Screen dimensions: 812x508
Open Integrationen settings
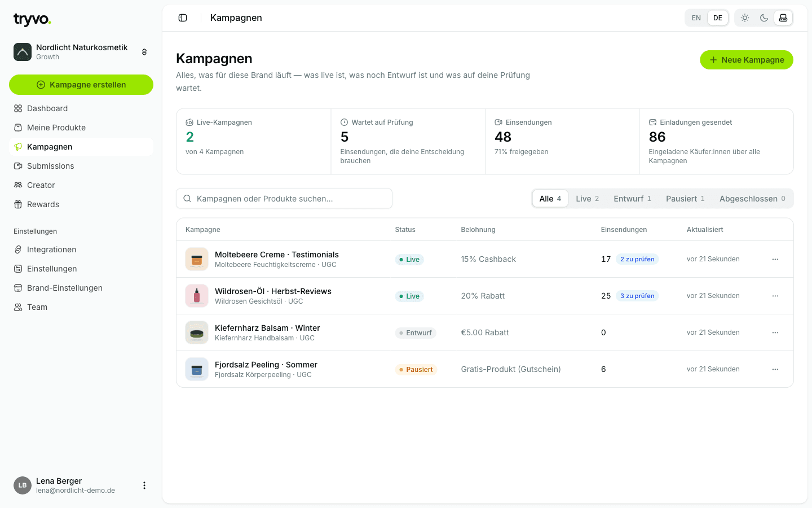click(81, 249)
